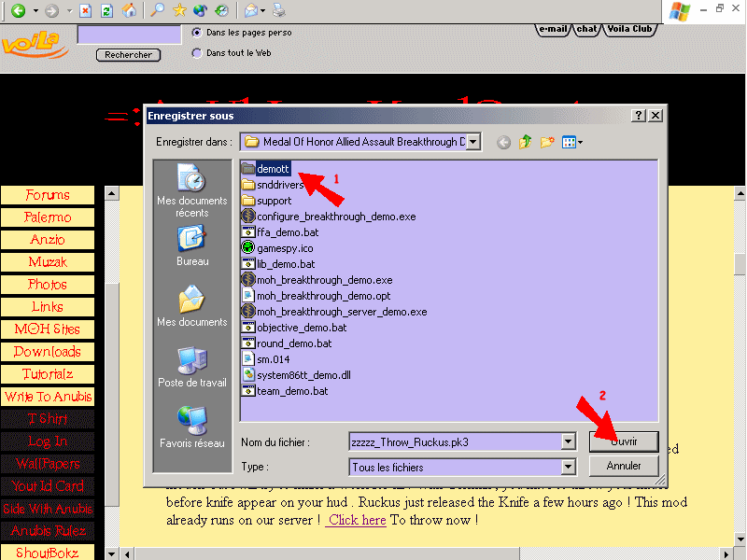Click the Ouvrir button
Viewport: 747px width, 560px height.
[624, 441]
